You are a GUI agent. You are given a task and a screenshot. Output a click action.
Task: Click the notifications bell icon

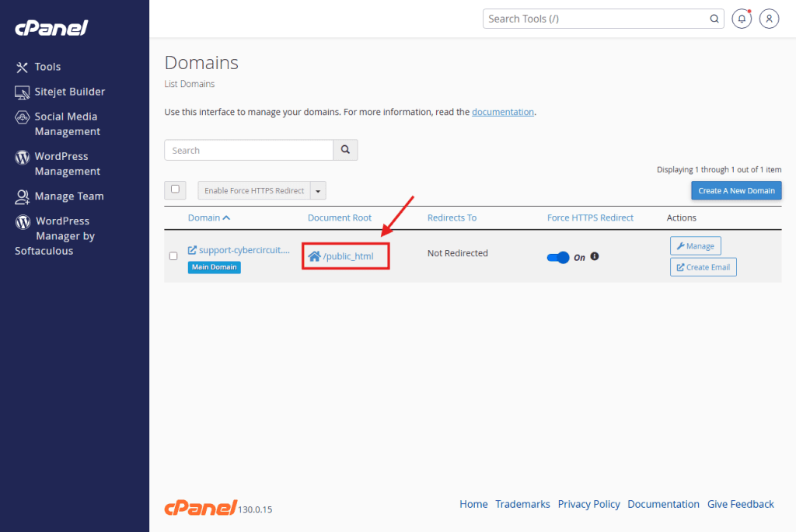[x=742, y=19]
